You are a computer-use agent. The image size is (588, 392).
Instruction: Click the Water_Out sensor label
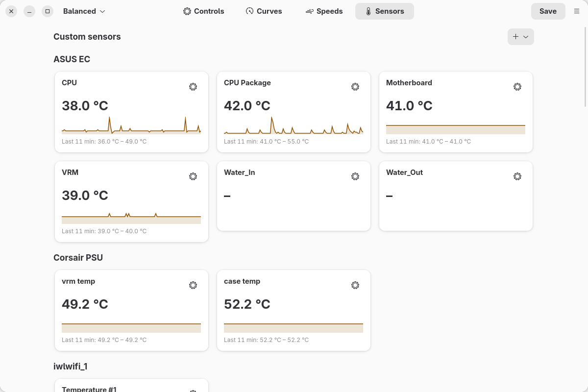[404, 172]
